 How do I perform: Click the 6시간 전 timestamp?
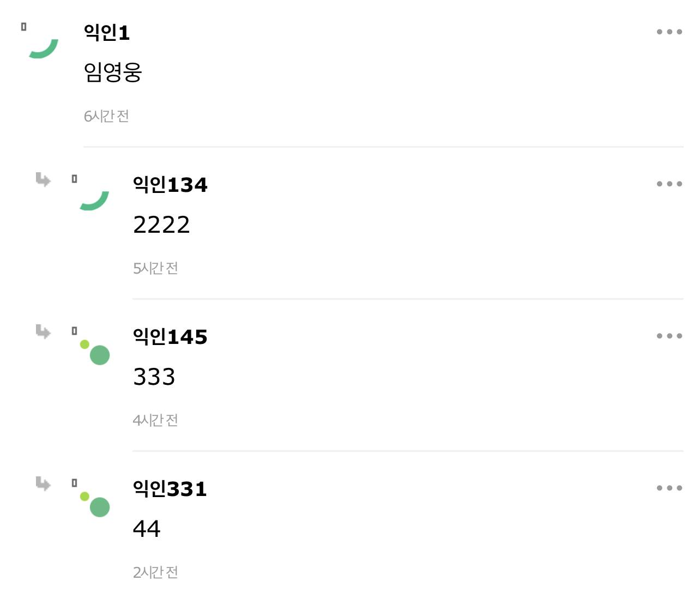coord(106,116)
